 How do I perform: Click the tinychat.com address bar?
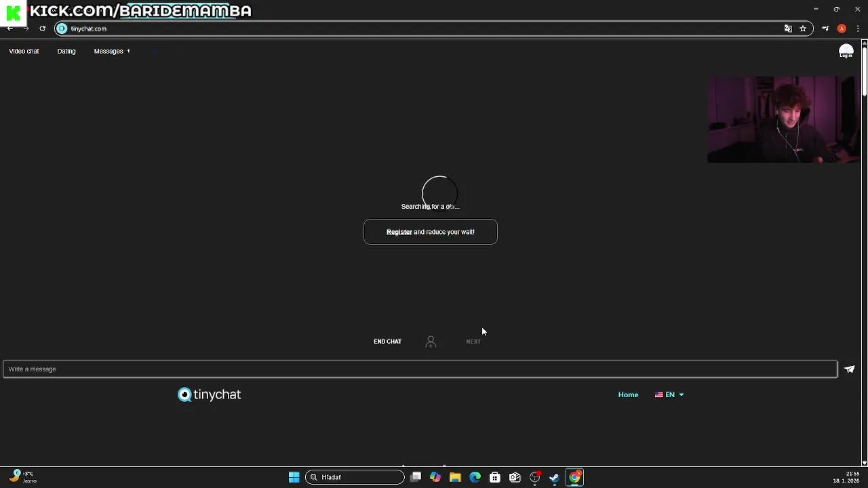[434, 28]
